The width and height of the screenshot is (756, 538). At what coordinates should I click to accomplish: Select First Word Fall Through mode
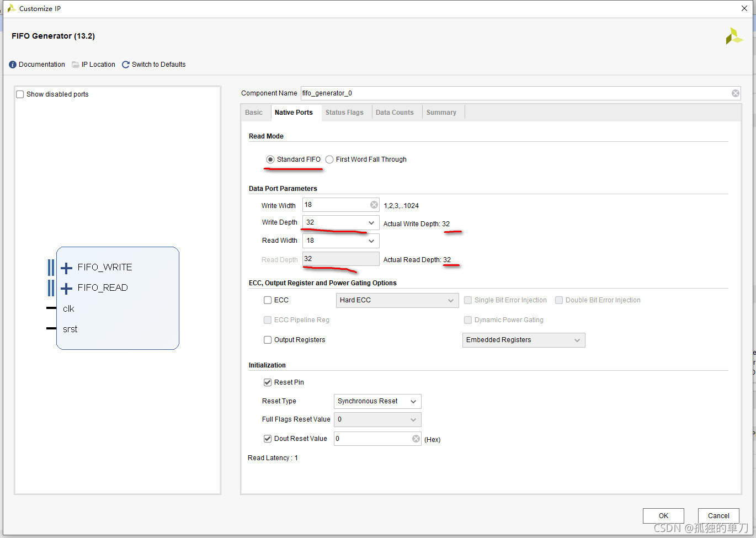(x=329, y=159)
